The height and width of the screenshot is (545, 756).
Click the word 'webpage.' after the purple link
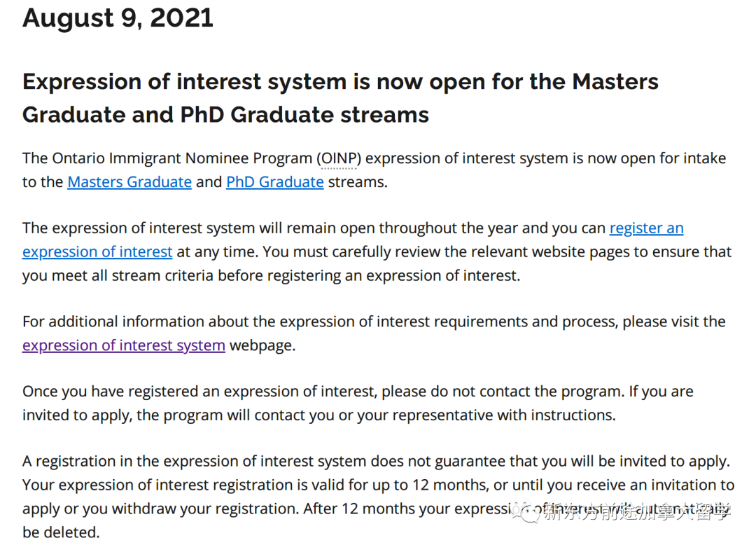262,345
